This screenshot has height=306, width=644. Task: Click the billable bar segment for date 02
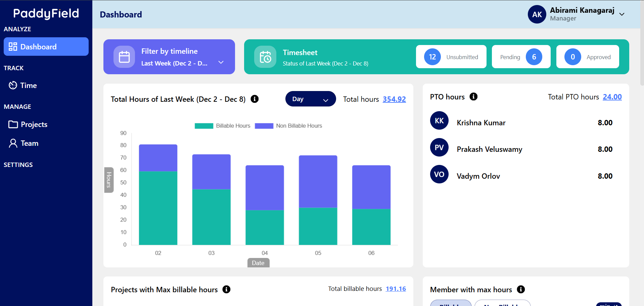[x=158, y=208]
